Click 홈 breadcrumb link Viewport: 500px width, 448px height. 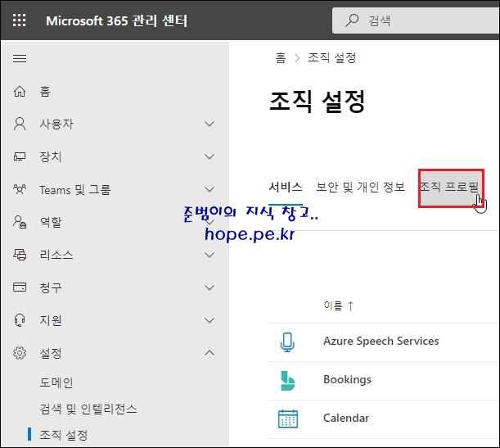tap(281, 58)
